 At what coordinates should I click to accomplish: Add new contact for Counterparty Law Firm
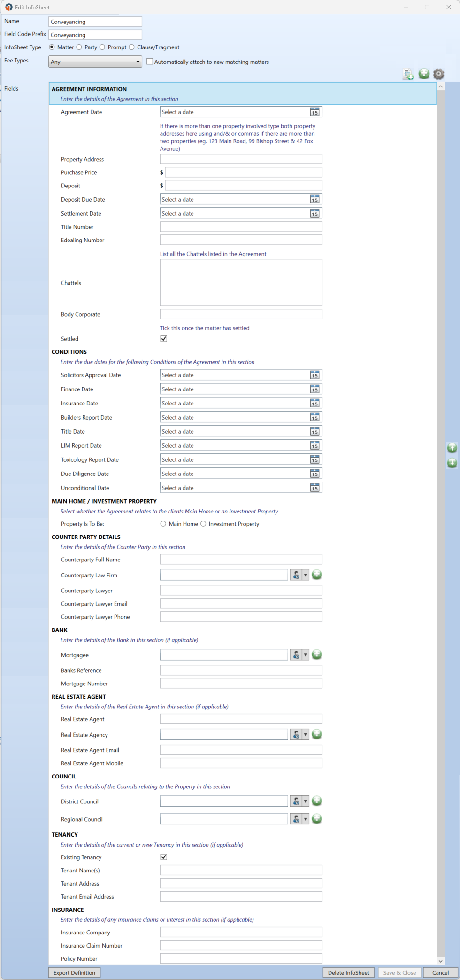(x=317, y=575)
